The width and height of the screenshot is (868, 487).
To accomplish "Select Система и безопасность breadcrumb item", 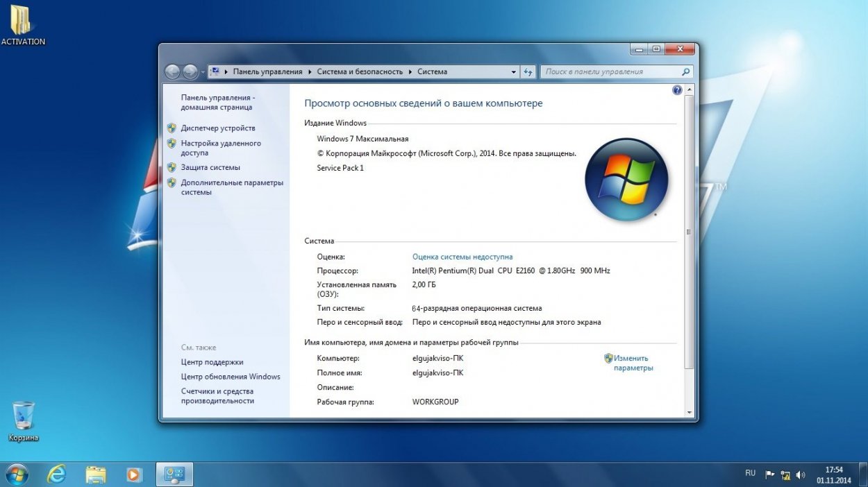I will click(360, 71).
